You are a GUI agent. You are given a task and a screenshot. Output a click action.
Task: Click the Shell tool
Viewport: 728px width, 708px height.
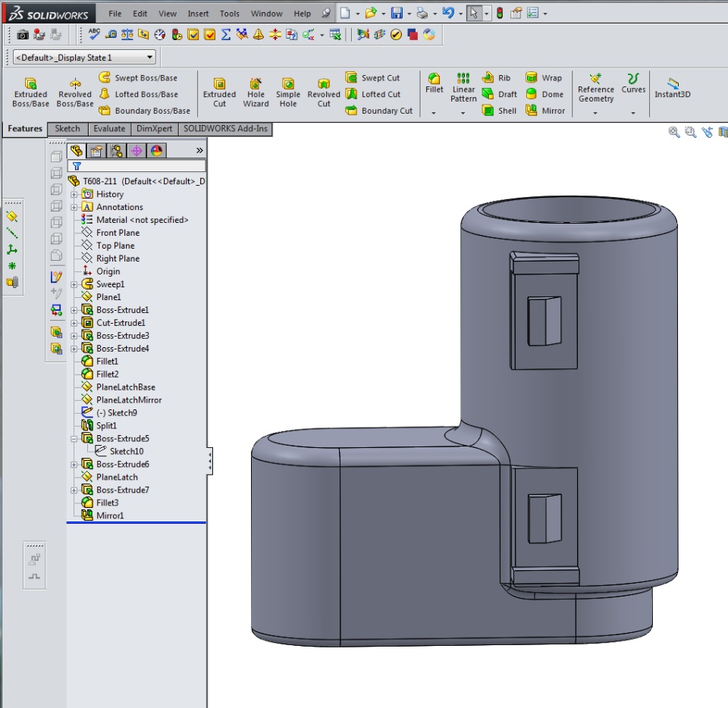tap(499, 111)
